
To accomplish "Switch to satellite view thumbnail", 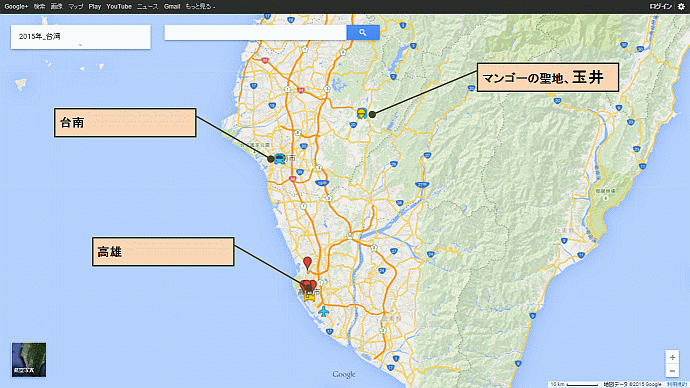I will (x=29, y=360).
